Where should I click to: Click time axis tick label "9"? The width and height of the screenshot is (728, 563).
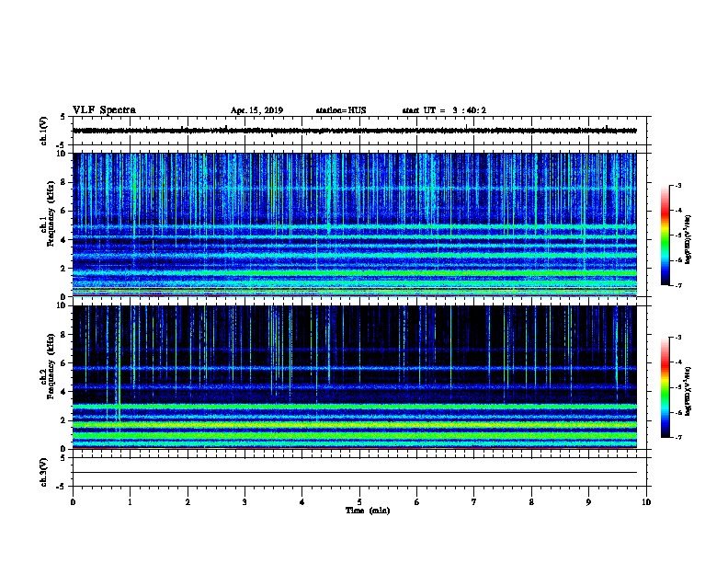588,502
